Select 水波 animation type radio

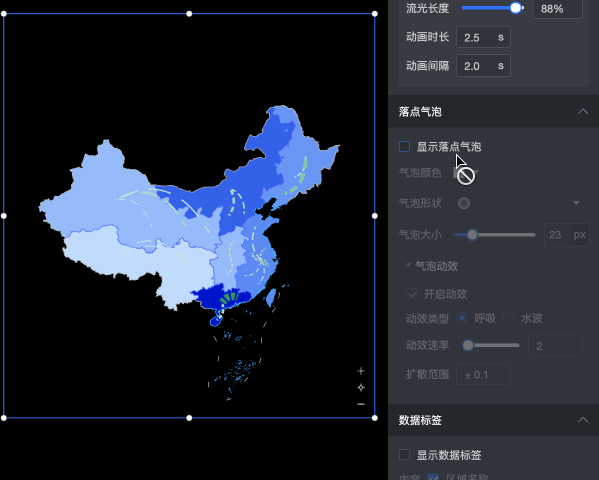click(508, 318)
